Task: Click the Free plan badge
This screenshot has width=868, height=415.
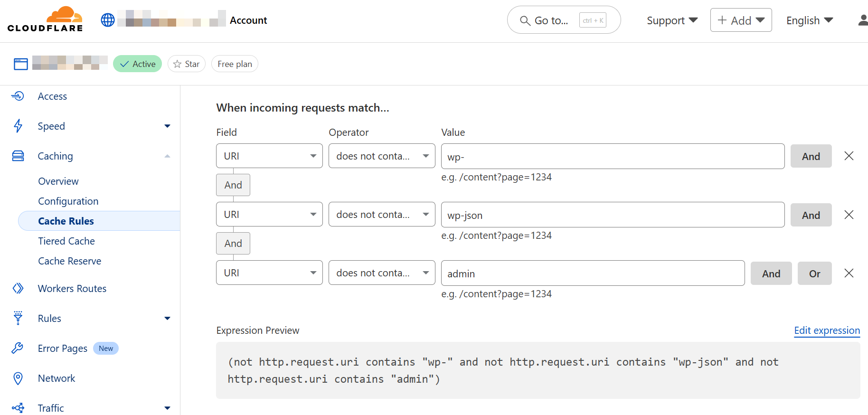Action: (235, 64)
